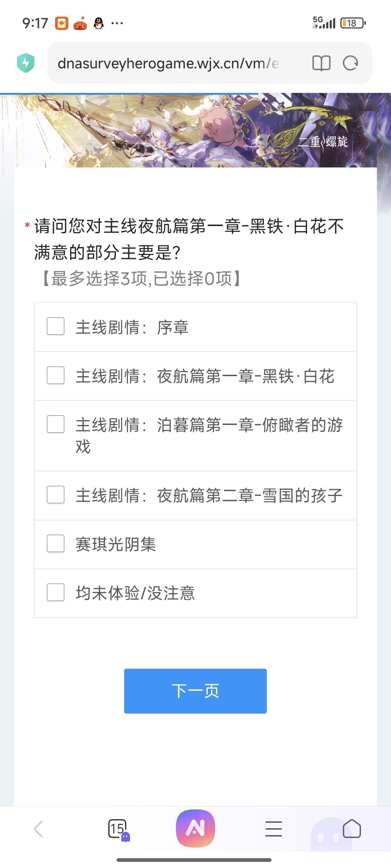Reload the page with refresh icon

(x=350, y=63)
